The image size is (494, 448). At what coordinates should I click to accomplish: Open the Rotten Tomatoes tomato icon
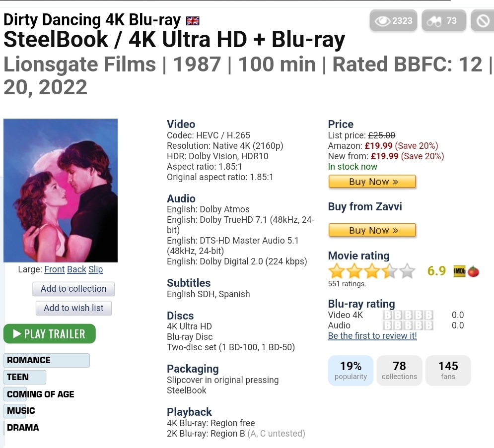point(474,271)
